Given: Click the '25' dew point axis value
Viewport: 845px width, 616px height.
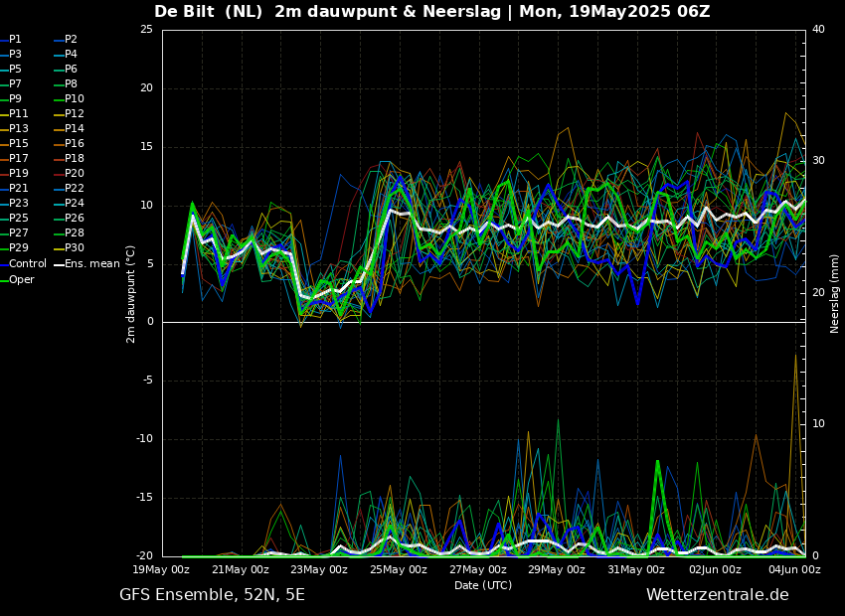Looking at the screenshot, I should pyautogui.click(x=146, y=30).
